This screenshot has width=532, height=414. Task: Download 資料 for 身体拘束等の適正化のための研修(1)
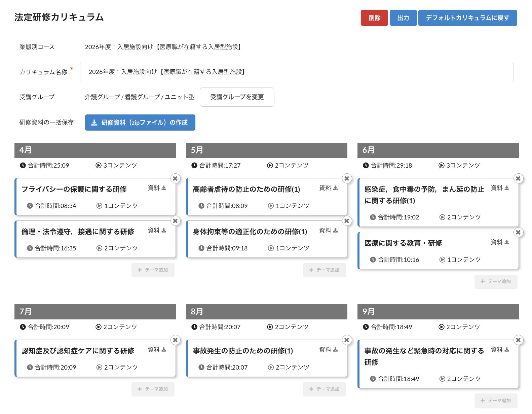pos(329,230)
